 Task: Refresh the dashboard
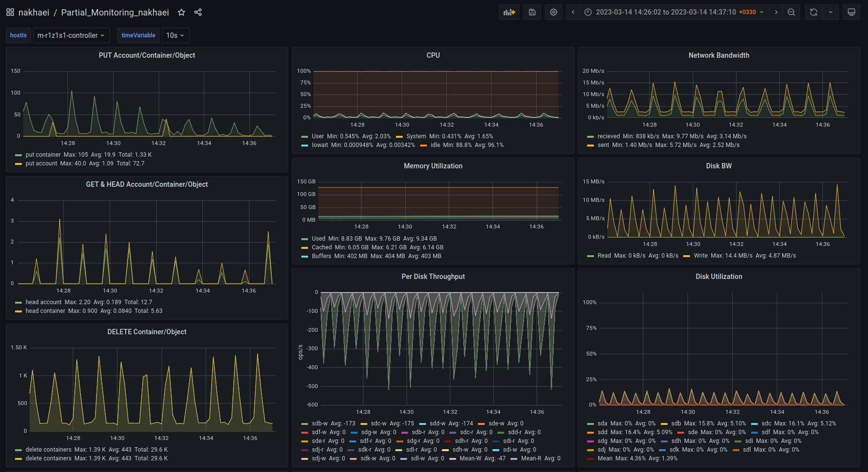pos(814,12)
